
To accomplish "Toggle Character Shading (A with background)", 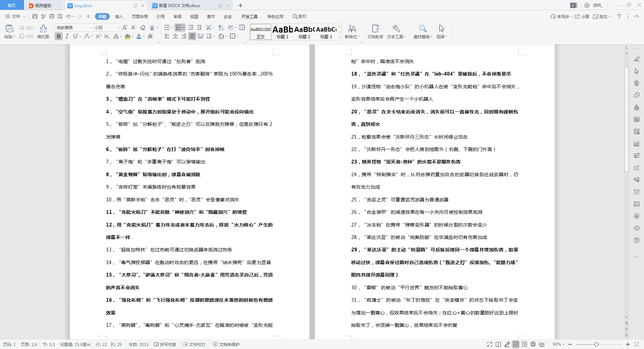I will (x=150, y=36).
